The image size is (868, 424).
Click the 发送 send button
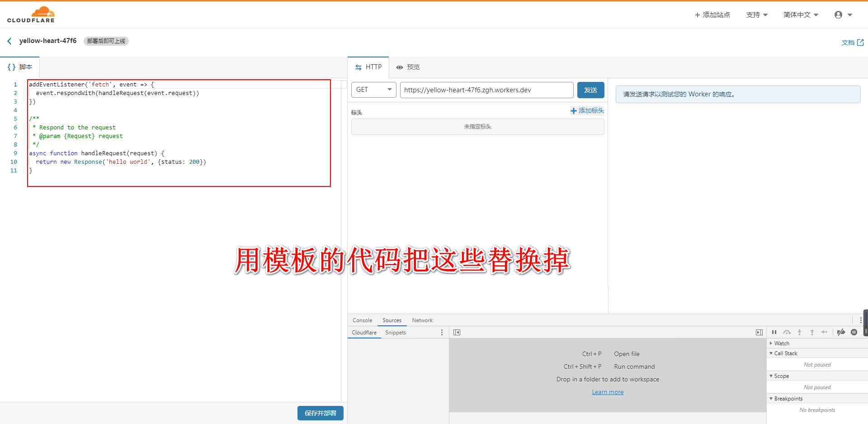coord(590,90)
